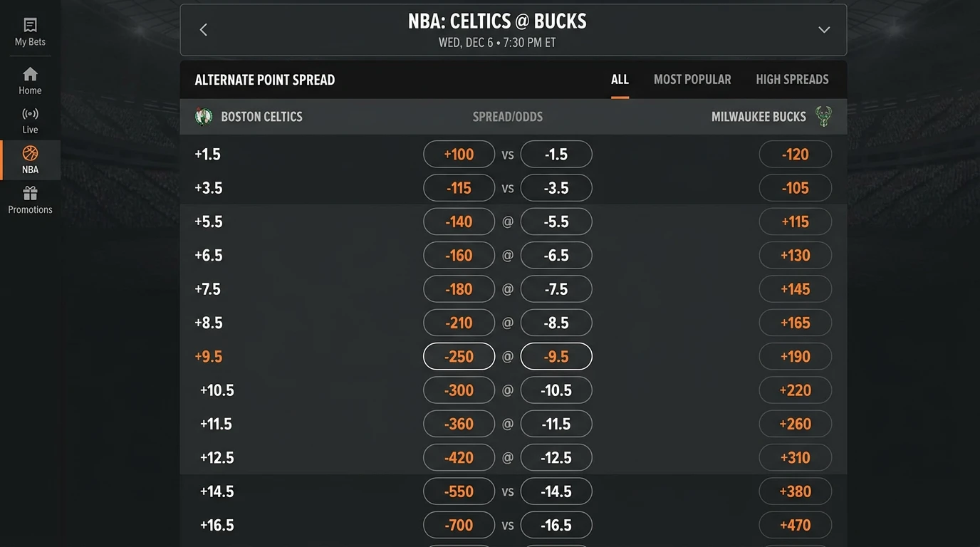Click the +12.5 Celtics row label
The image size is (980, 547).
pyautogui.click(x=217, y=457)
